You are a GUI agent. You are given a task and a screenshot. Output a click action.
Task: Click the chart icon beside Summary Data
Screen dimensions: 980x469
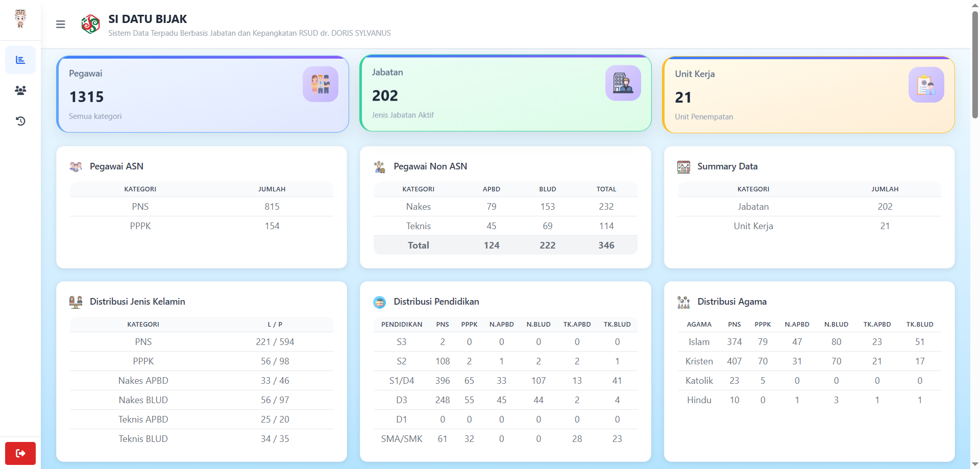683,166
